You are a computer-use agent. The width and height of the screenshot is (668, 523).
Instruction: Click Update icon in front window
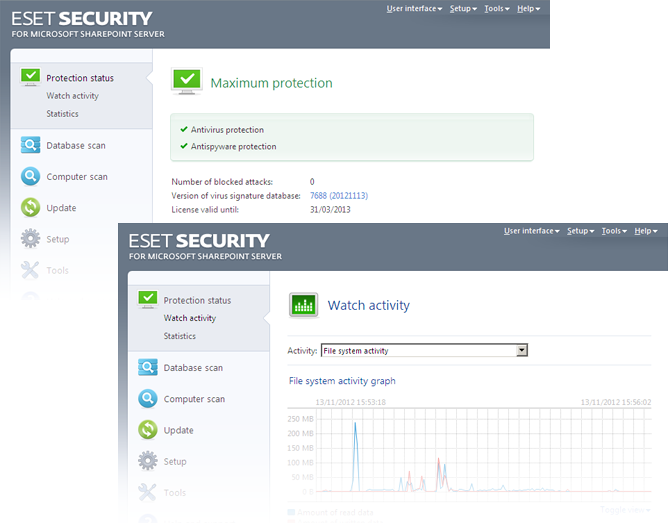click(x=147, y=430)
